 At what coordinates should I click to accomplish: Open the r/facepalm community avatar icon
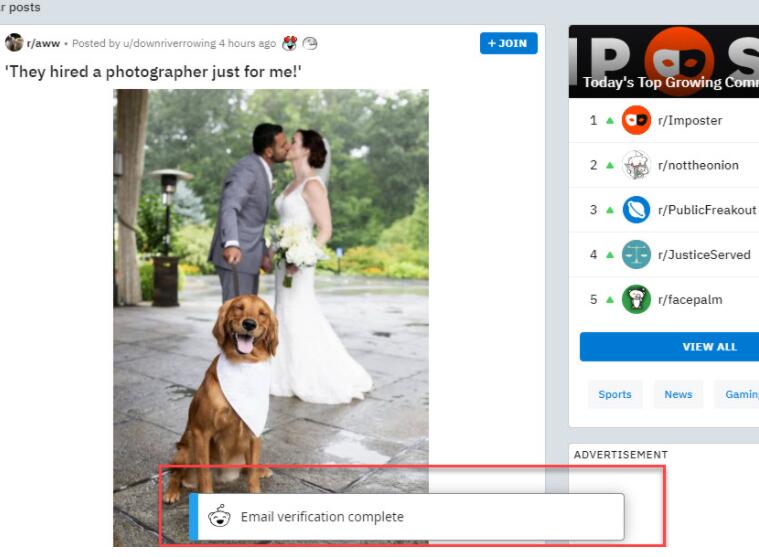pos(636,299)
